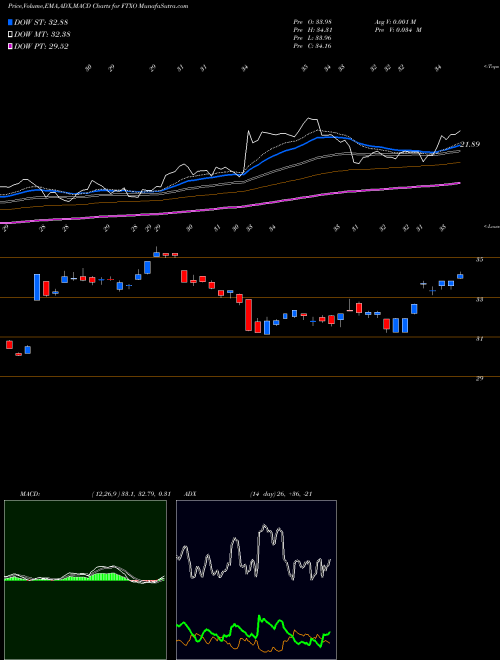The width and height of the screenshot is (500, 660).
Task: Click the 'Pre O: 33.98' open value
Action: pyautogui.click(x=312, y=21)
